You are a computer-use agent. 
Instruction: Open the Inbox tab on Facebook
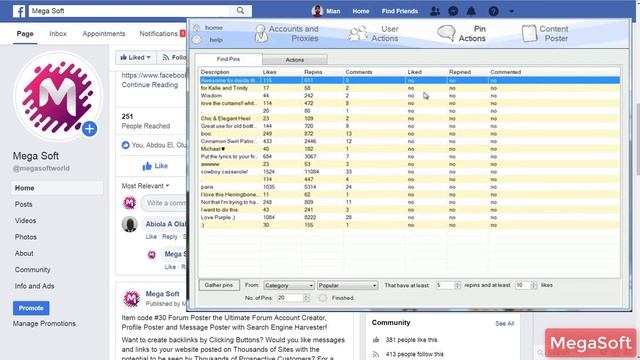click(58, 33)
